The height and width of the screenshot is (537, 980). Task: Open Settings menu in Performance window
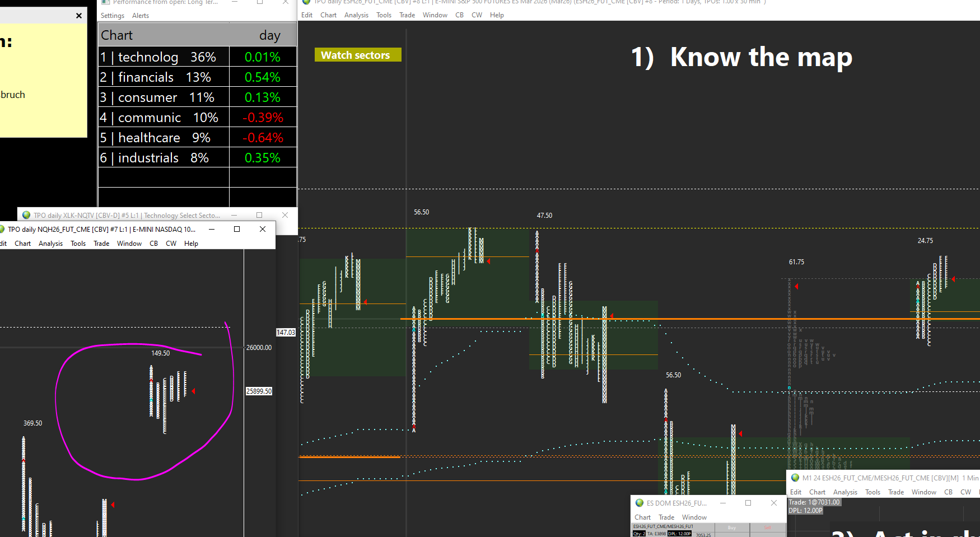[113, 16]
